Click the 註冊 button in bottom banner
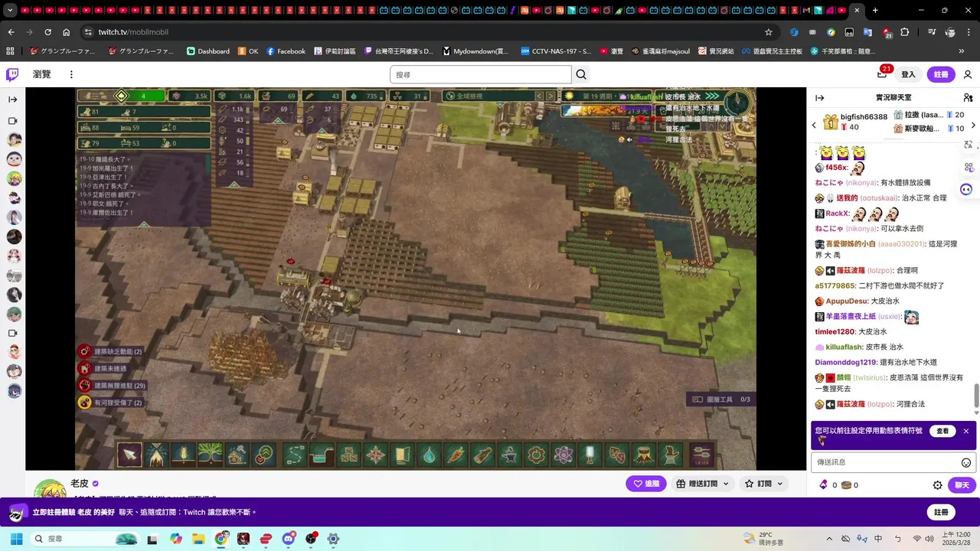This screenshot has height=551, width=980. [x=941, y=512]
